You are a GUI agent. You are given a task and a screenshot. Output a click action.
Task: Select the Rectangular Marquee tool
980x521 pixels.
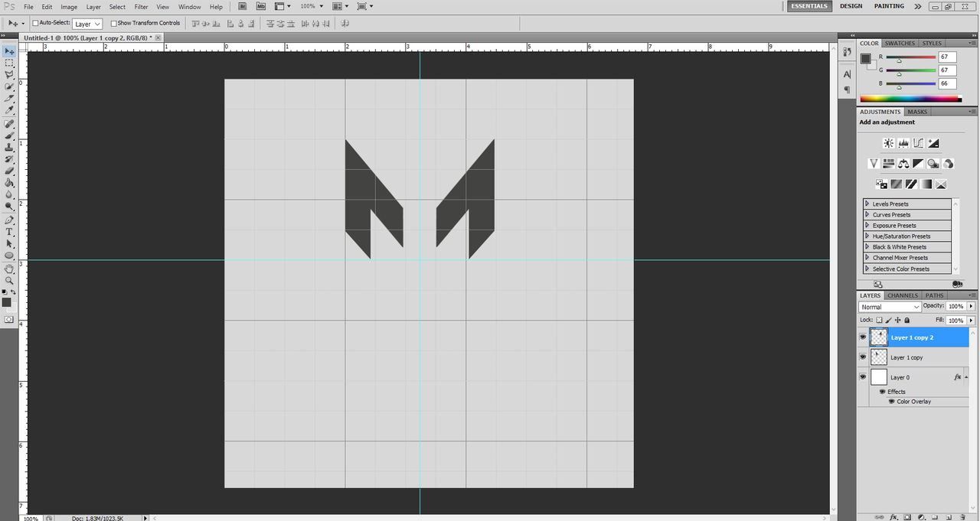pos(9,63)
